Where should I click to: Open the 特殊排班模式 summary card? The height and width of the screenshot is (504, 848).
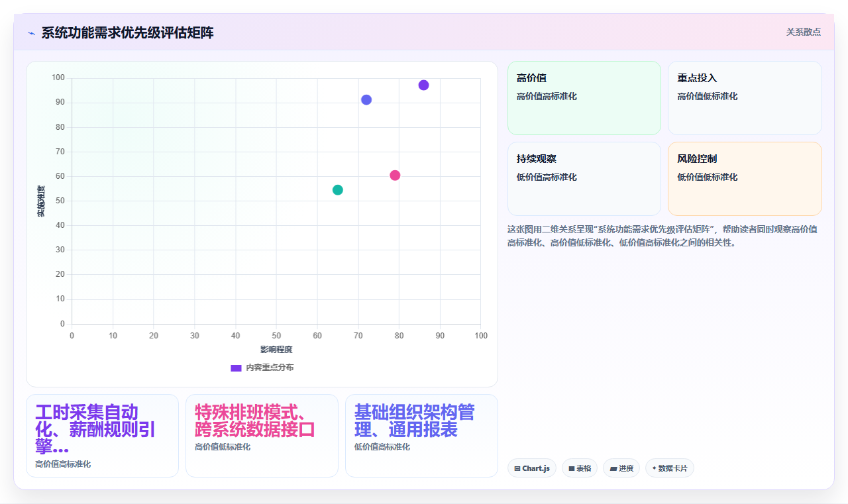pos(262,436)
